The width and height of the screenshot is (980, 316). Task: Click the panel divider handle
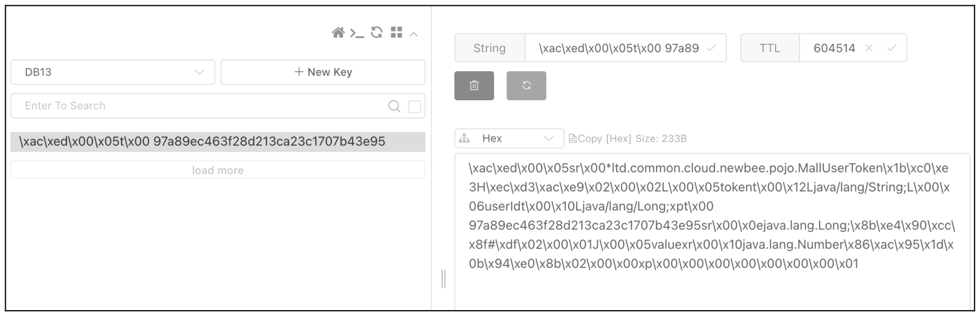pyautogui.click(x=443, y=279)
